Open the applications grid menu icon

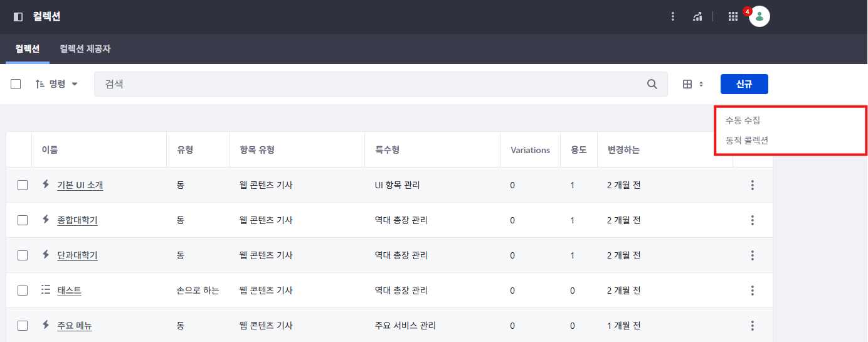[x=733, y=17]
